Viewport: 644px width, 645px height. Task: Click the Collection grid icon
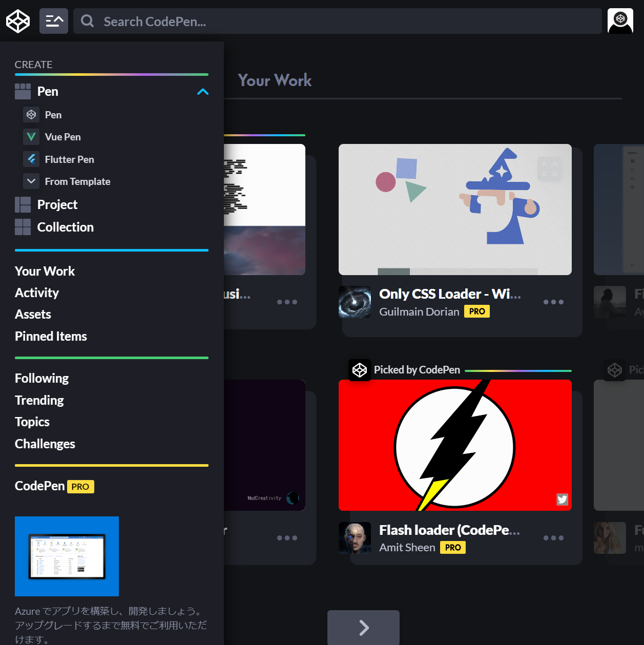pyautogui.click(x=23, y=227)
